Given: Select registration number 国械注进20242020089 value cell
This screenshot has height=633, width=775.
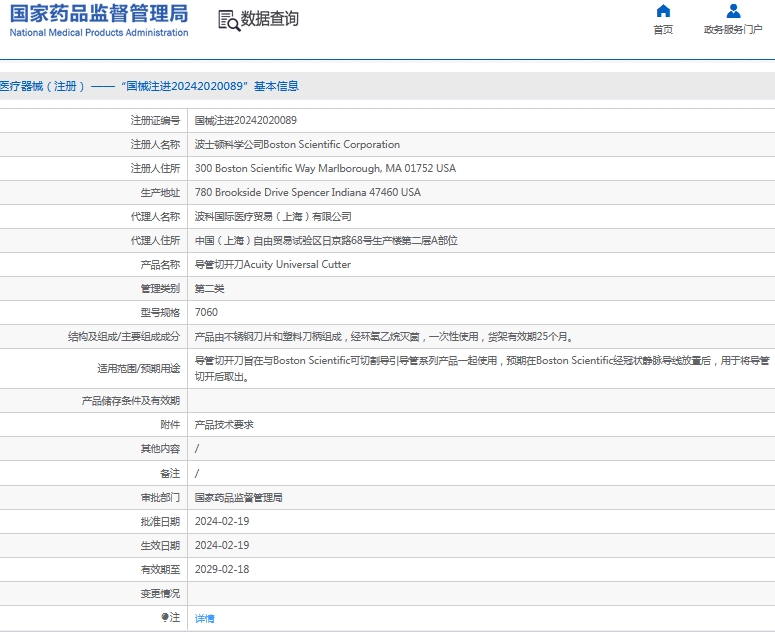Looking at the screenshot, I should (246, 120).
